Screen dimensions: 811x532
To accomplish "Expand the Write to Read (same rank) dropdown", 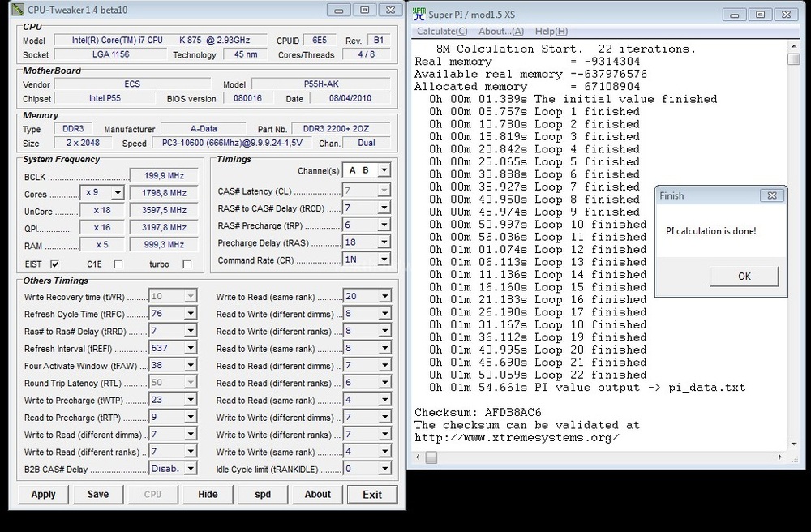I will 384,297.
